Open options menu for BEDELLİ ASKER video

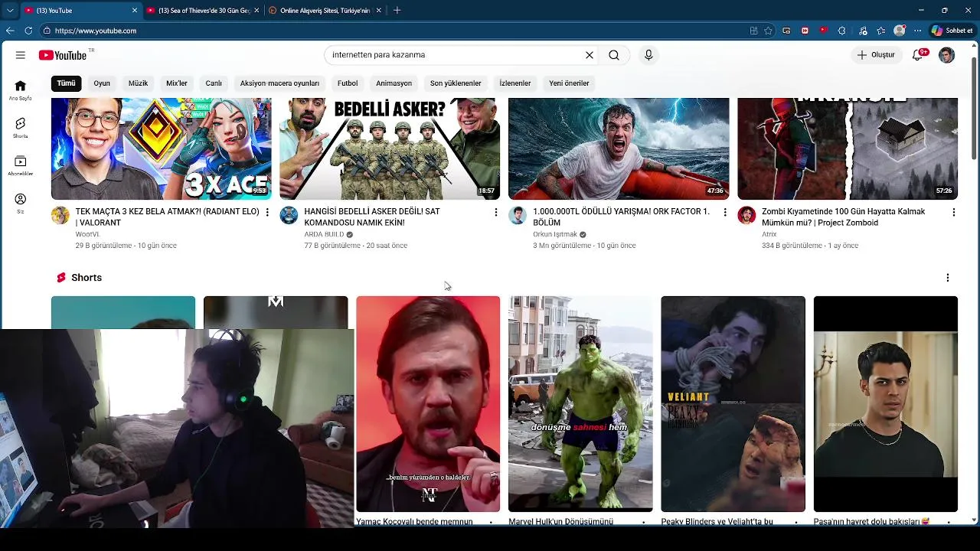495,212
